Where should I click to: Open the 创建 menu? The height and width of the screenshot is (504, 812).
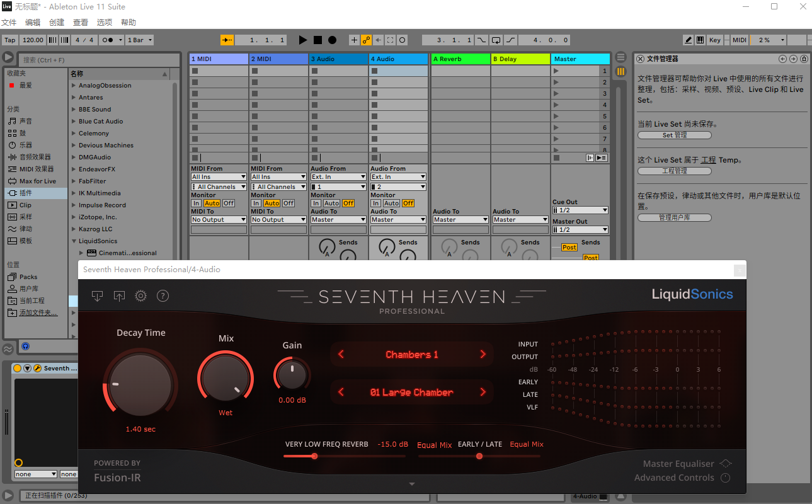click(x=57, y=22)
